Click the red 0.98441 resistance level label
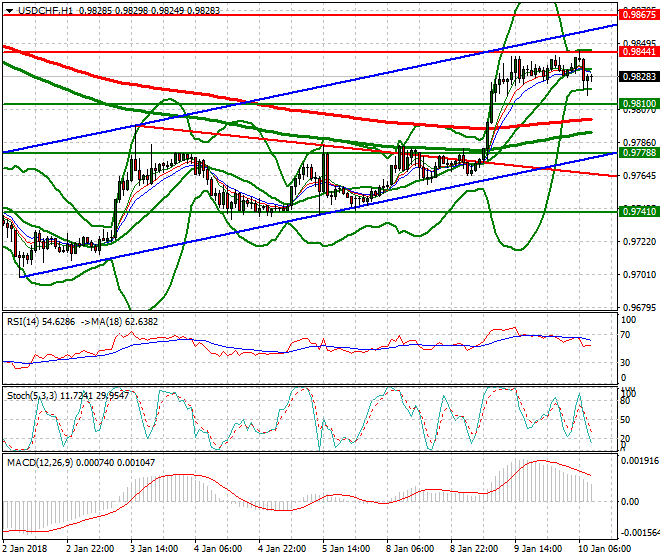 (639, 52)
